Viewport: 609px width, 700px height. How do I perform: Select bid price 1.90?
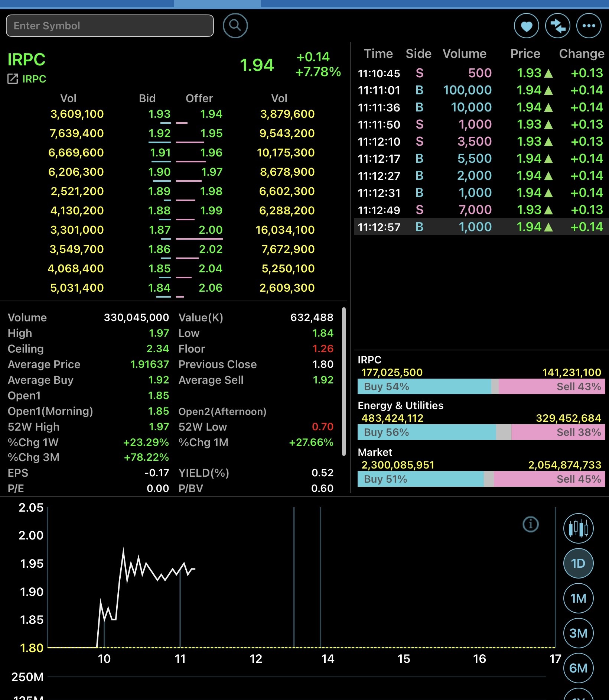coord(159,172)
